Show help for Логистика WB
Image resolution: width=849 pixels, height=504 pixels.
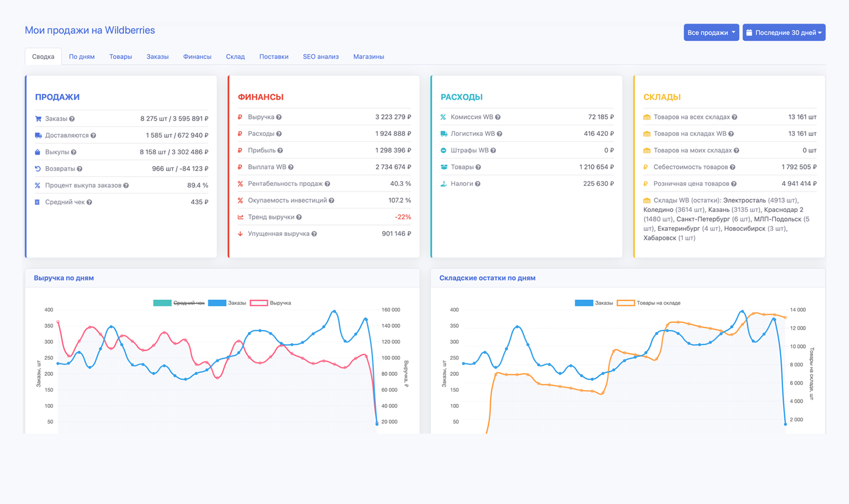(500, 134)
